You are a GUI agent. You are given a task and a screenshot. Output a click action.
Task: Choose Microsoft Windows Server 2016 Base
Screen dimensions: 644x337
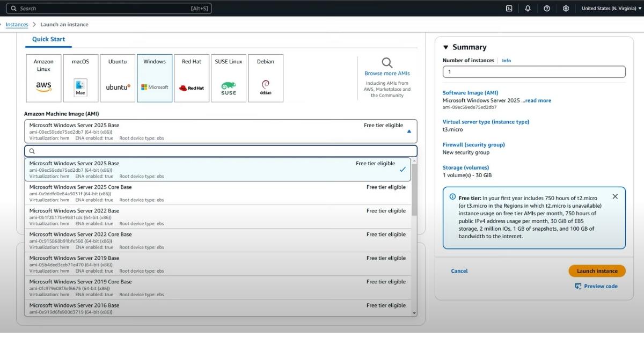[x=218, y=308]
